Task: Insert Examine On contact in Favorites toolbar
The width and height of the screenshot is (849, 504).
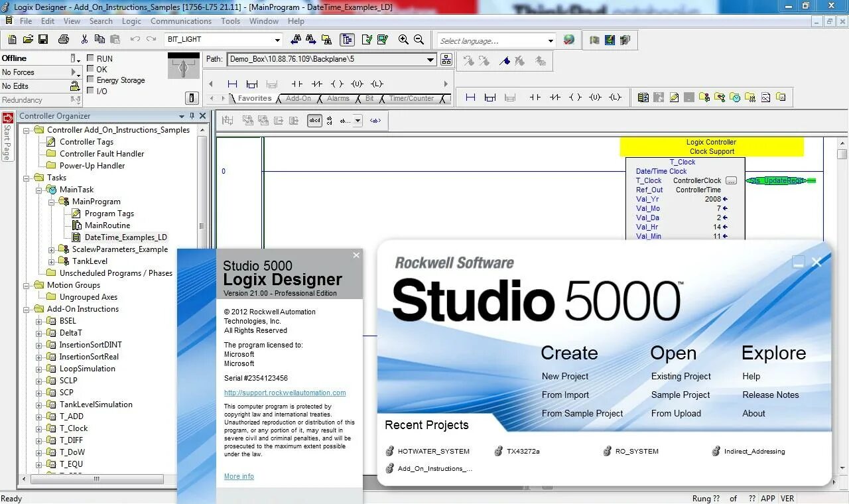Action: click(297, 84)
